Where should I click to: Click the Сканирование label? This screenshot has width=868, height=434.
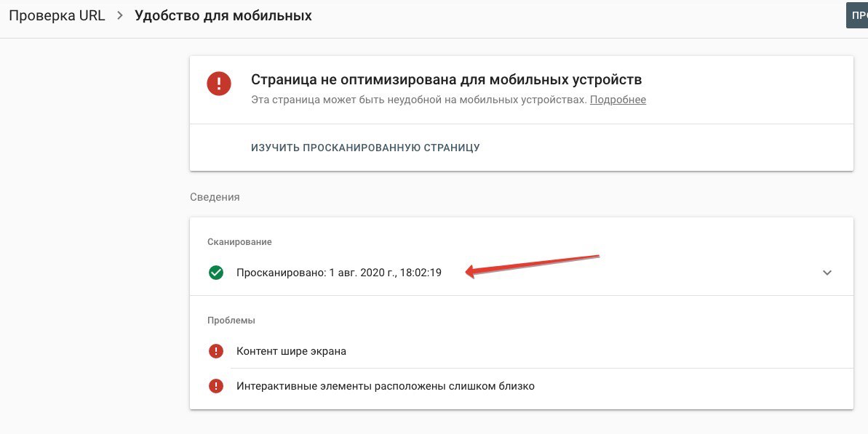pos(239,242)
